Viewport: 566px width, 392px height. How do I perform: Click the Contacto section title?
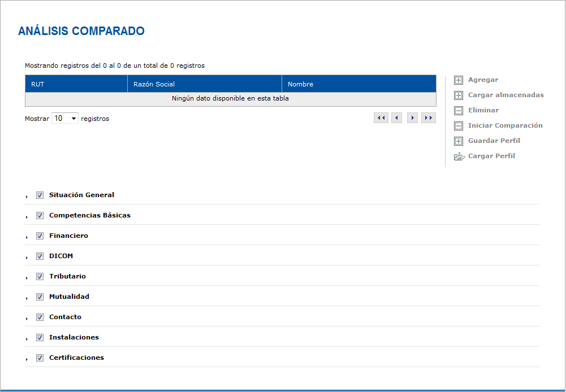tap(66, 317)
